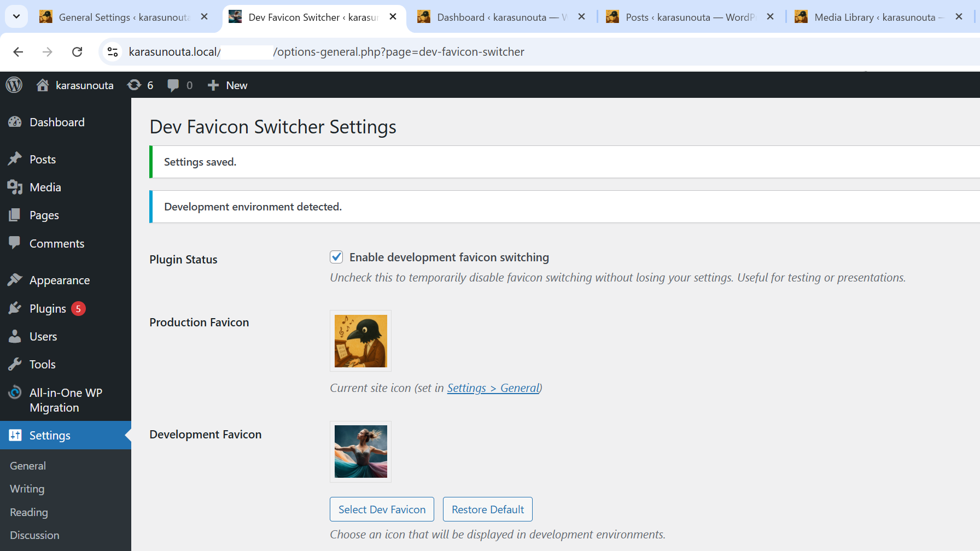Open updates using the refresh-arrows icon showing 6
This screenshot has height=551, width=980.
point(134,85)
